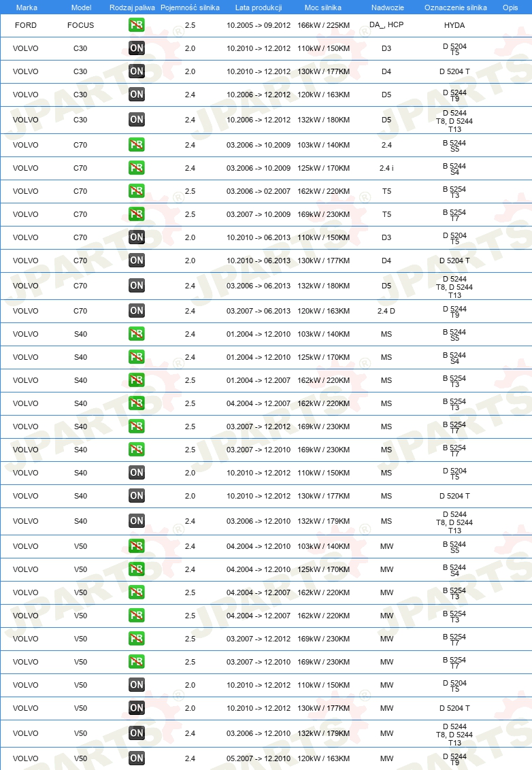Click the petrol icon for Volvo V50 103kW/140KM
The image size is (532, 770).
[137, 546]
